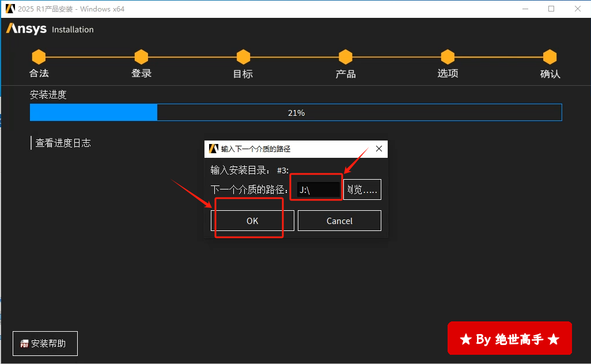591x364 pixels.
Task: Close the 输入下一个介质的路径 dialog
Action: coord(379,149)
